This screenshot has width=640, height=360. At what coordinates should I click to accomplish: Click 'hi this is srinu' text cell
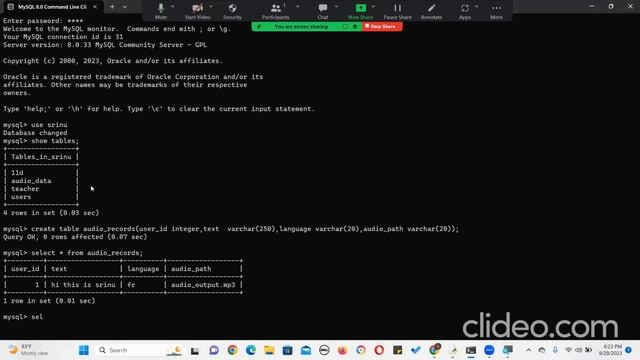point(83,285)
